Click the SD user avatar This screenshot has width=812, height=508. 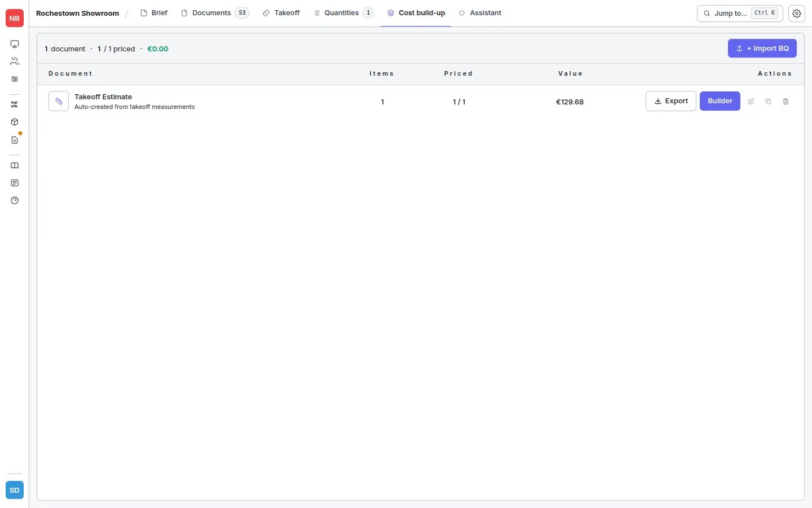click(15, 490)
